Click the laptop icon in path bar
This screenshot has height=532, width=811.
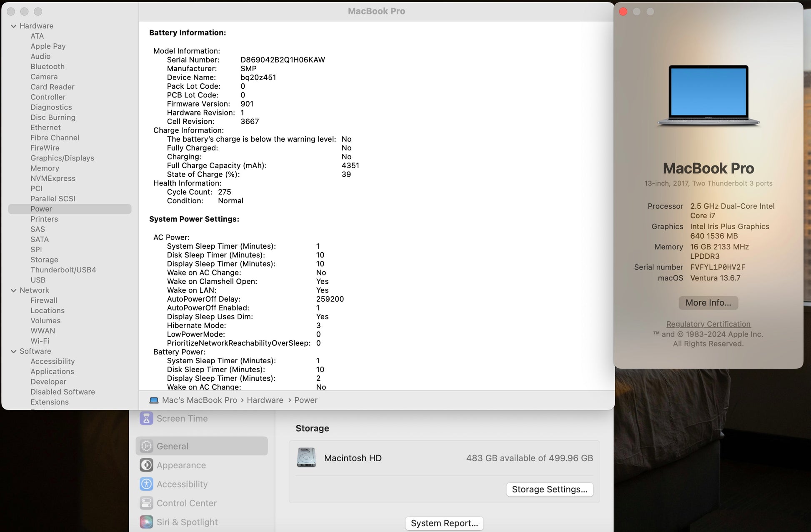coord(154,400)
